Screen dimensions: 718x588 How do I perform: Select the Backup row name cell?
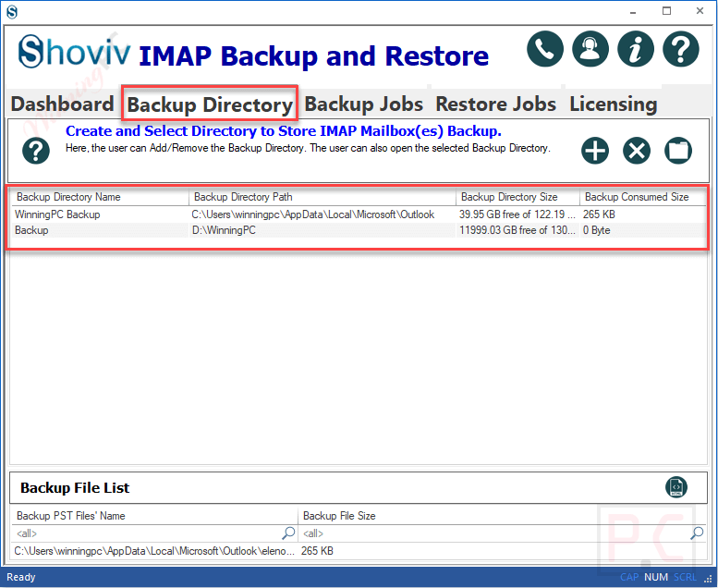coord(100,230)
